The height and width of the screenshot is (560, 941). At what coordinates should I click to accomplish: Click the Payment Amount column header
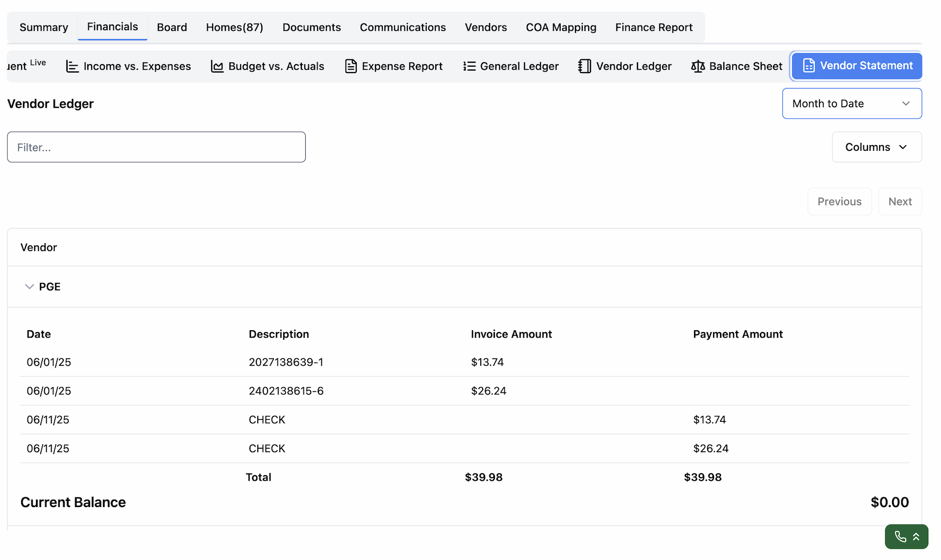(x=738, y=334)
